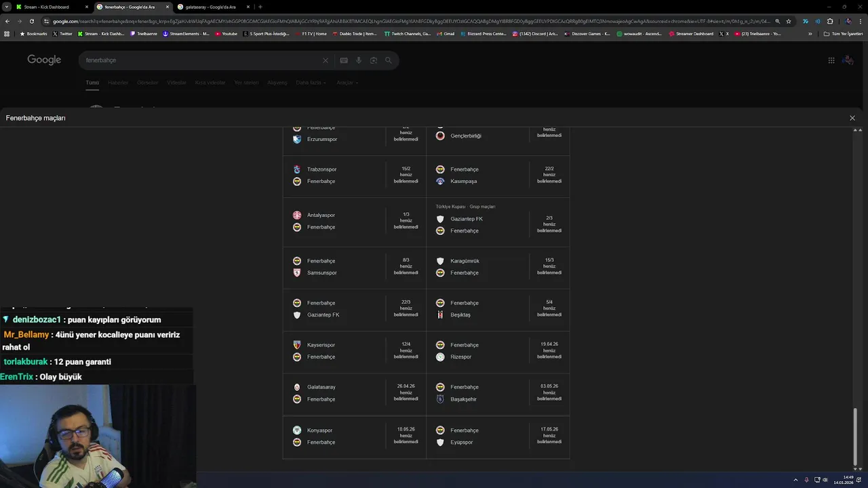Open the Araçlar dropdown

347,83
